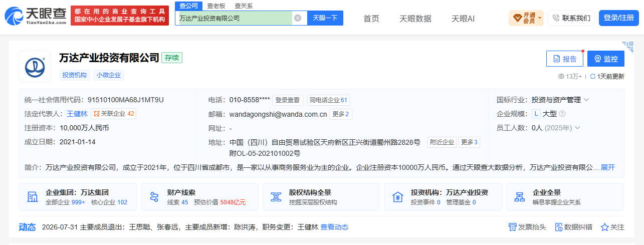Switch to the 查公司 tab
This screenshot has width=644, height=245.
click(x=188, y=6)
